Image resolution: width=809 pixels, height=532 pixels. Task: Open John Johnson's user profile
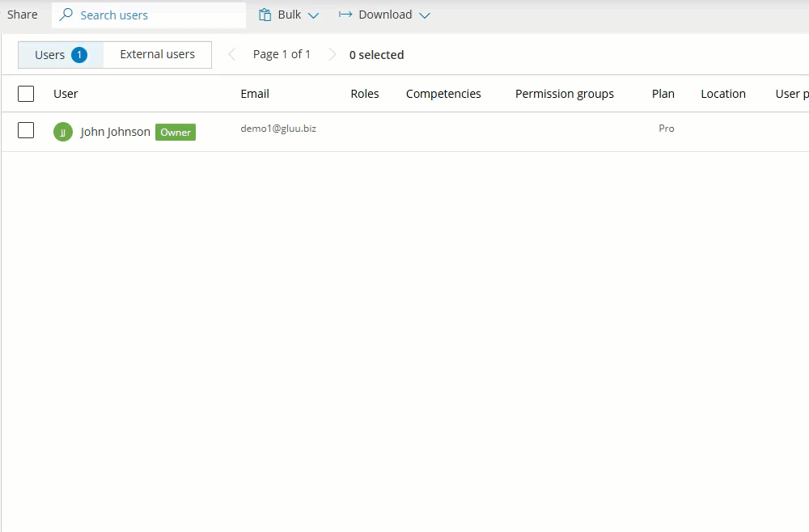pyautogui.click(x=115, y=132)
